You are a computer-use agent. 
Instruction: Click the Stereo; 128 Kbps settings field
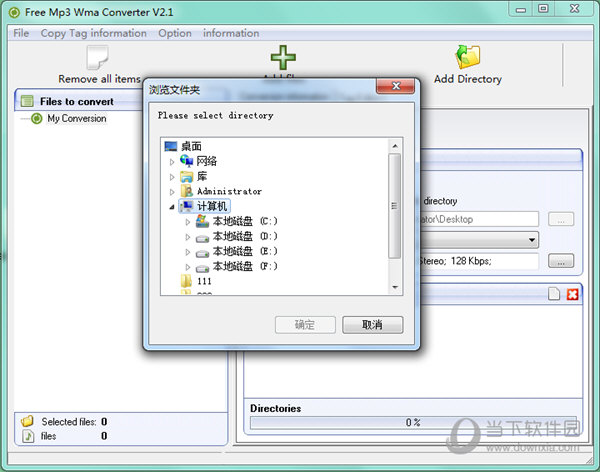click(478, 261)
